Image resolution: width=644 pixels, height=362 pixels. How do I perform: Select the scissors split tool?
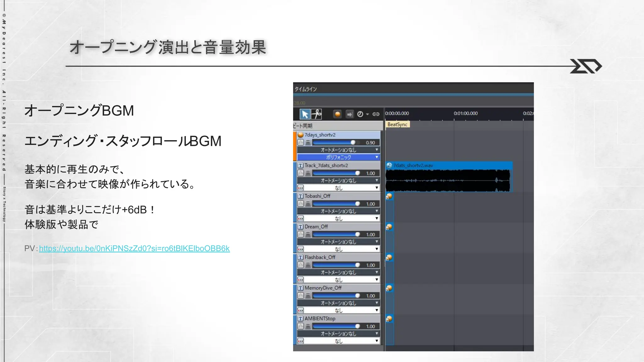click(317, 114)
